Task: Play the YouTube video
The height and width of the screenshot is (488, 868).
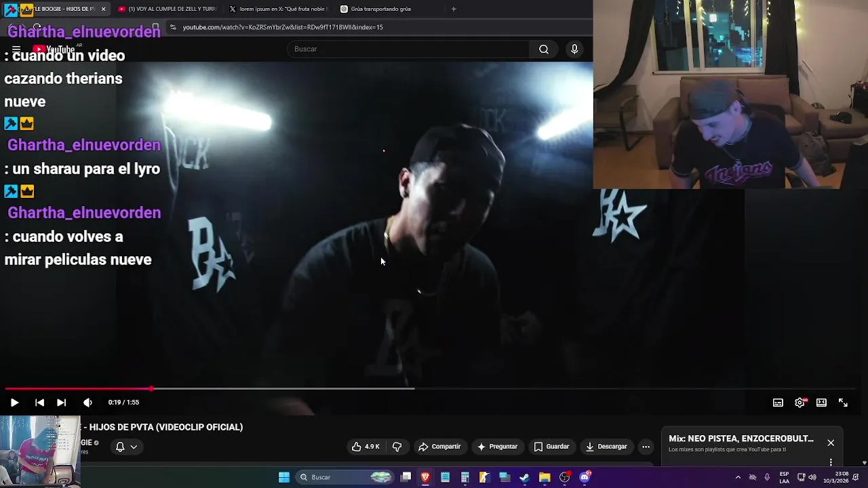Action: point(14,403)
